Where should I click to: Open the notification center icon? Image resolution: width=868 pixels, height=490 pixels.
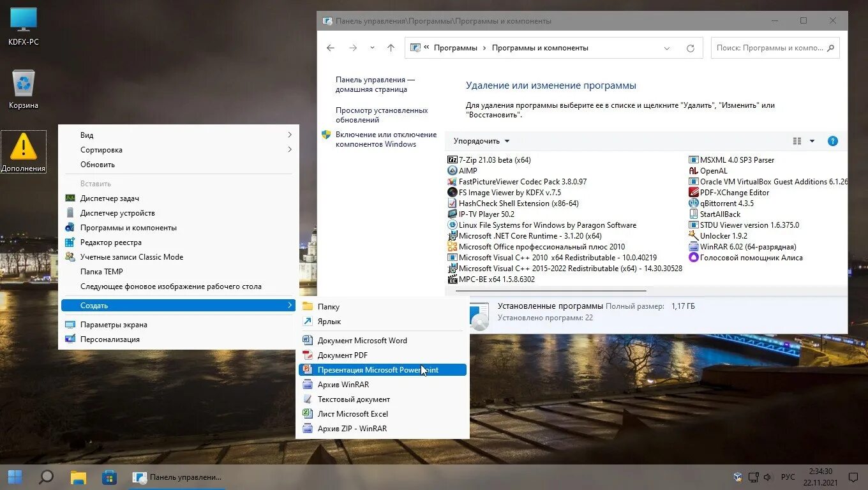point(853,477)
